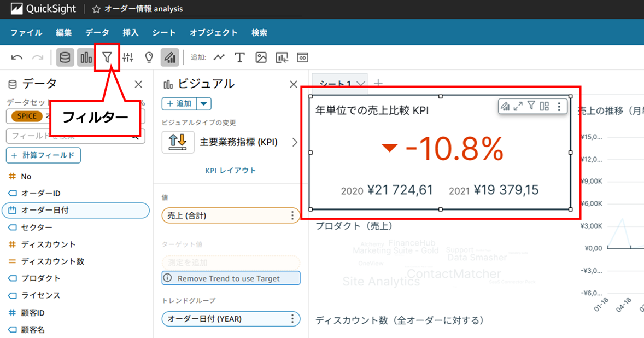Toggle the data pane database icon

(x=65, y=57)
